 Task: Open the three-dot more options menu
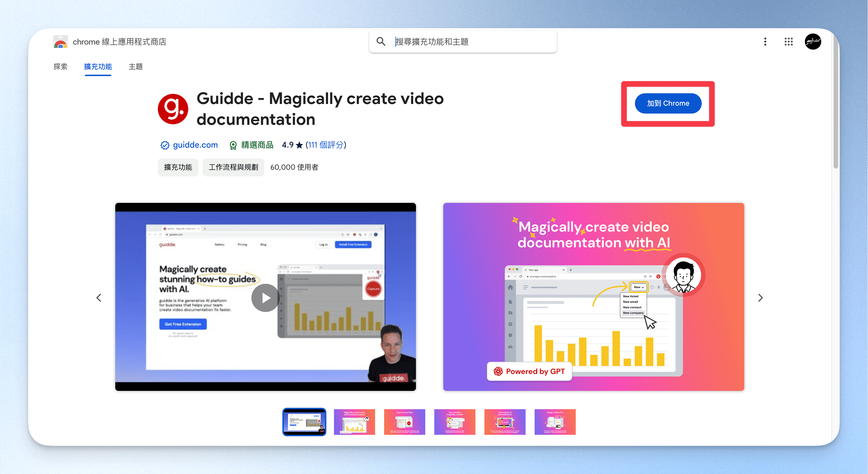pos(765,41)
